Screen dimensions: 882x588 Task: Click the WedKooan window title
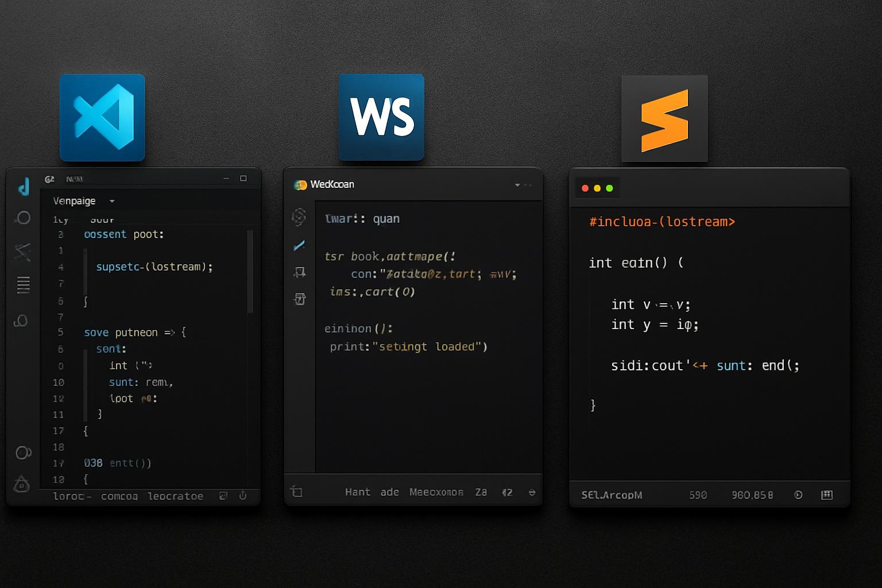click(332, 184)
